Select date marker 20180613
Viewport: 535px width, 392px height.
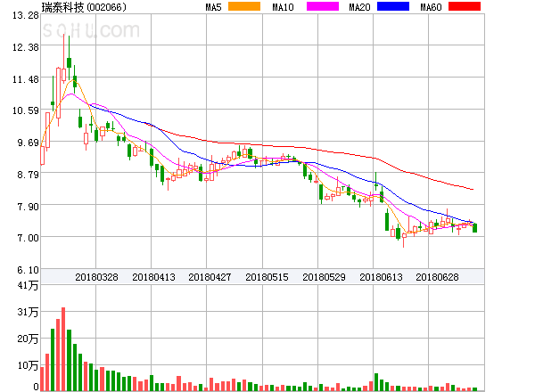tap(381, 277)
